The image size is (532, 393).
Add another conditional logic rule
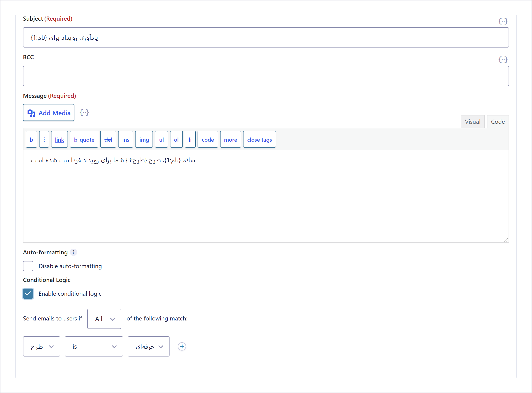click(x=182, y=346)
